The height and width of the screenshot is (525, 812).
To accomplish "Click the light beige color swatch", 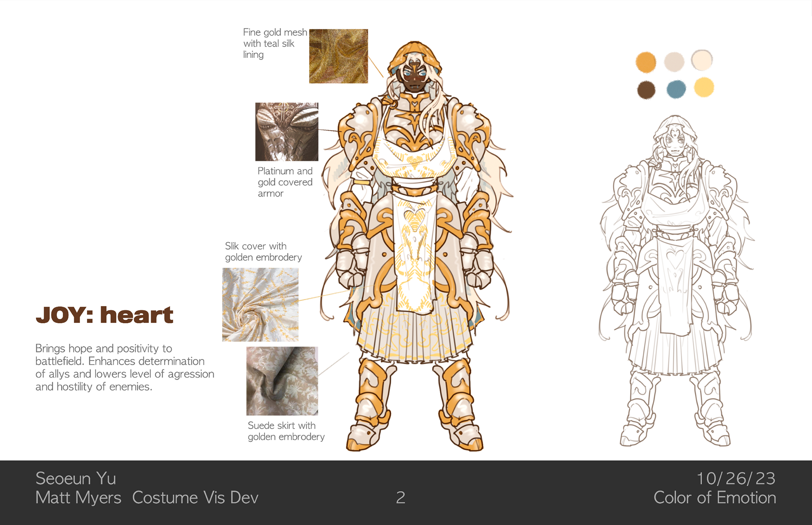I will click(674, 62).
